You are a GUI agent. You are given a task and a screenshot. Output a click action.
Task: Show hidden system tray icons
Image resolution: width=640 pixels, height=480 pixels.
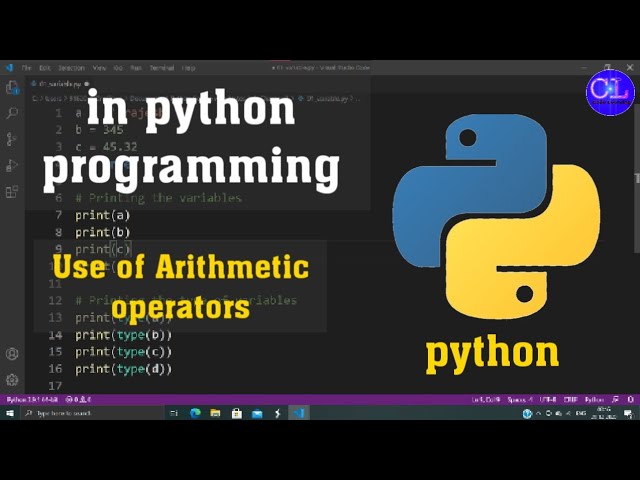pyautogui.click(x=539, y=413)
